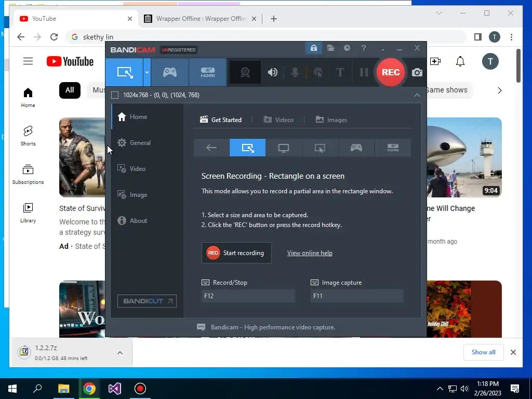The height and width of the screenshot is (399, 532).
Task: Toggle mouse click effect icon
Action: (x=318, y=72)
